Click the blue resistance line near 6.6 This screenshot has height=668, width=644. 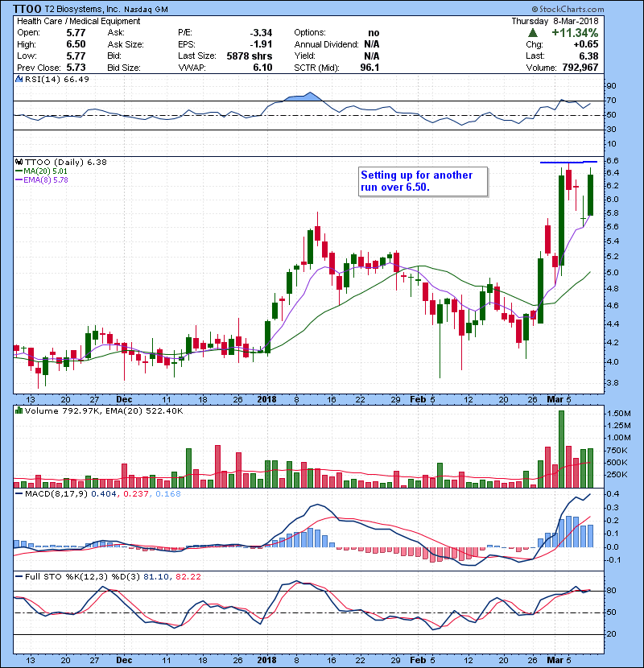tap(568, 162)
